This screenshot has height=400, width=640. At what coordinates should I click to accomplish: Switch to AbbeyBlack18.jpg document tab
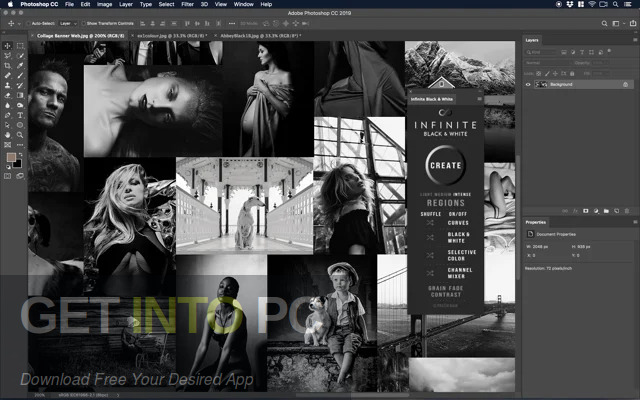point(260,36)
